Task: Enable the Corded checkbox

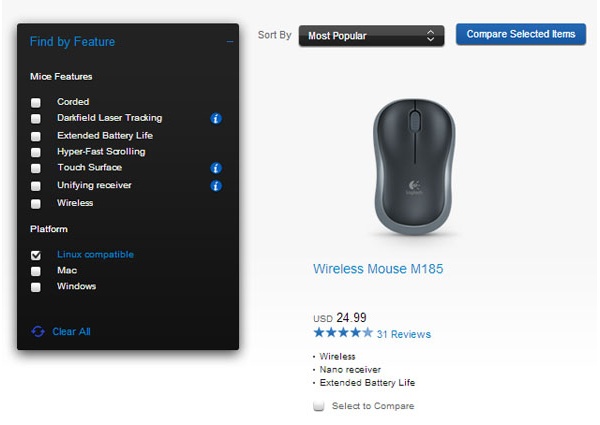Action: click(x=36, y=102)
